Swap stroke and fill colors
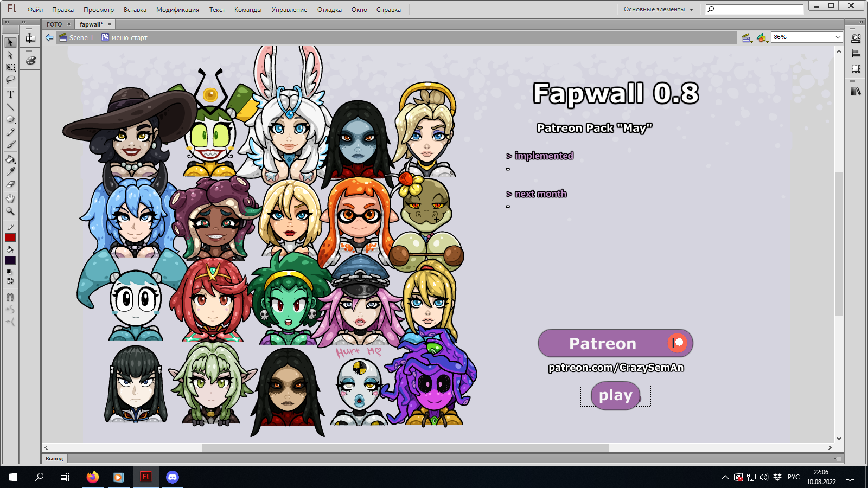Screen dimensions: 868x488 pos(10,281)
